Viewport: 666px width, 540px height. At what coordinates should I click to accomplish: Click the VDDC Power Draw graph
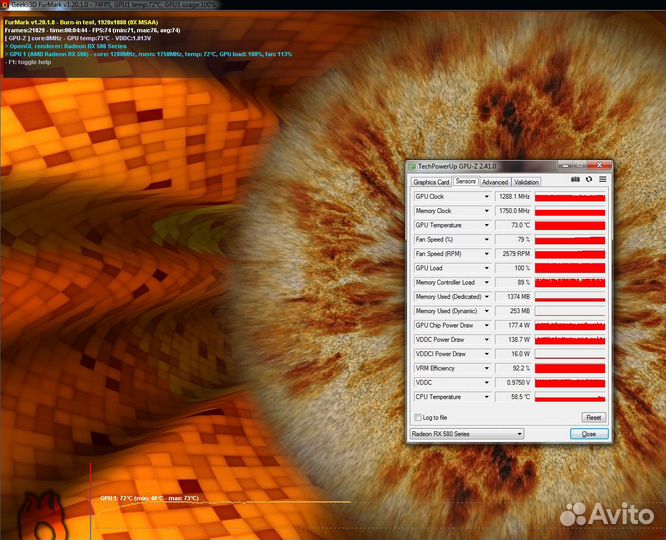click(x=570, y=340)
